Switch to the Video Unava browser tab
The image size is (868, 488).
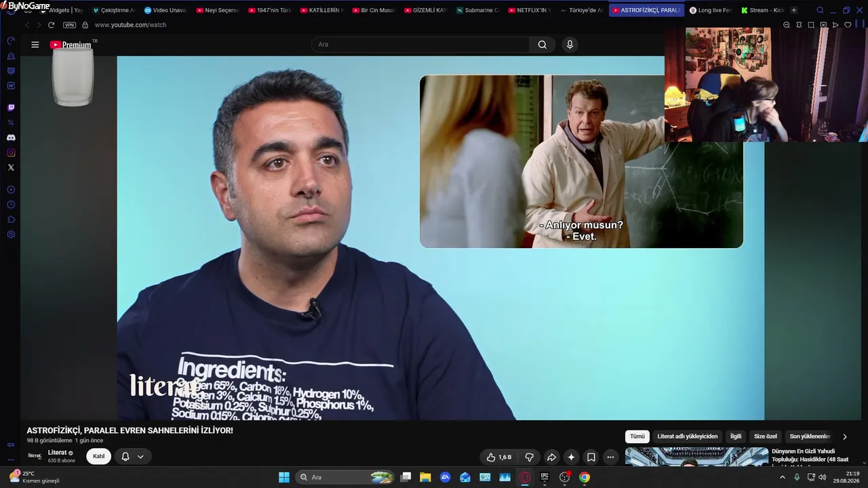click(166, 10)
